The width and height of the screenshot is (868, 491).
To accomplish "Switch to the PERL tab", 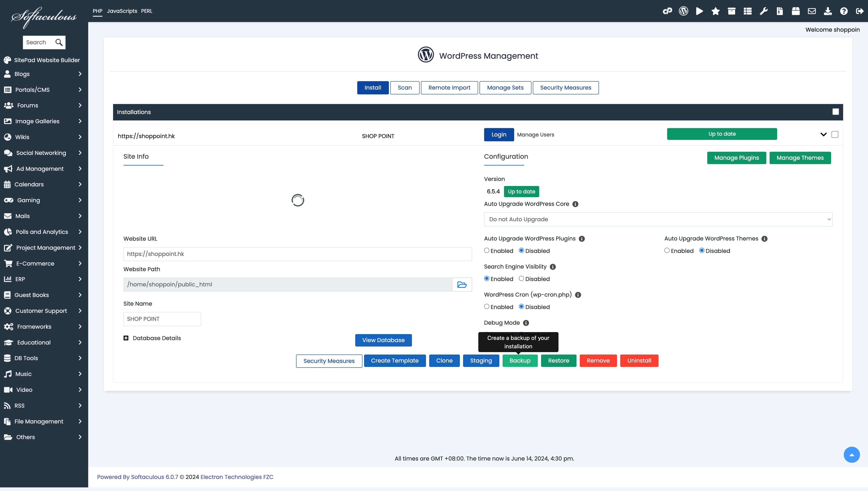I will click(x=147, y=11).
